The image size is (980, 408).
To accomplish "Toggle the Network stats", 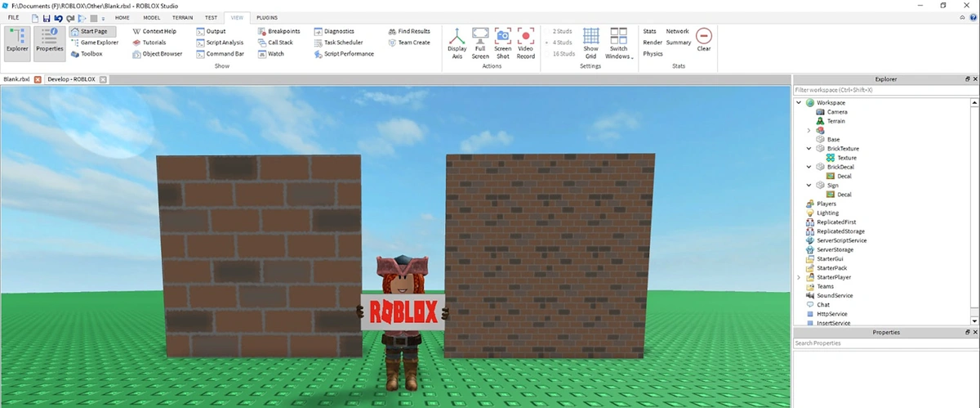I will tap(678, 31).
